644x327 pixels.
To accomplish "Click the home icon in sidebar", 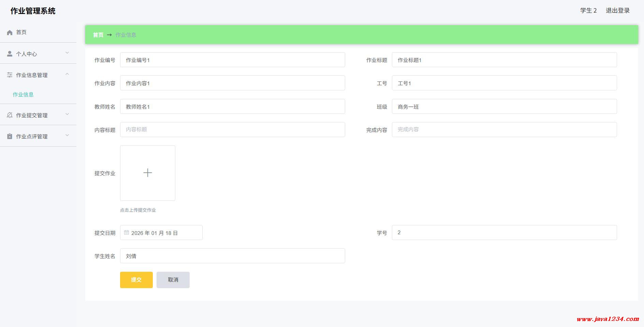I will coord(10,32).
